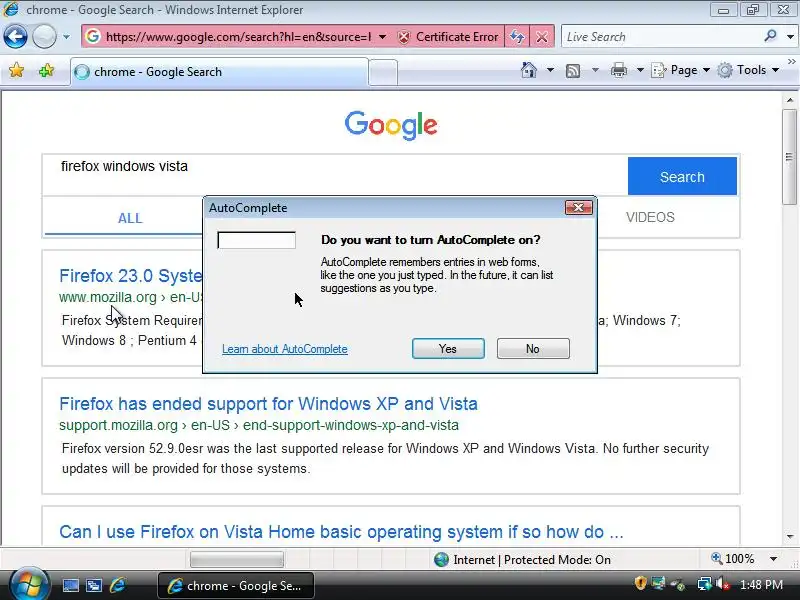
Task: Click the Print toolbar icon
Action: 618,70
